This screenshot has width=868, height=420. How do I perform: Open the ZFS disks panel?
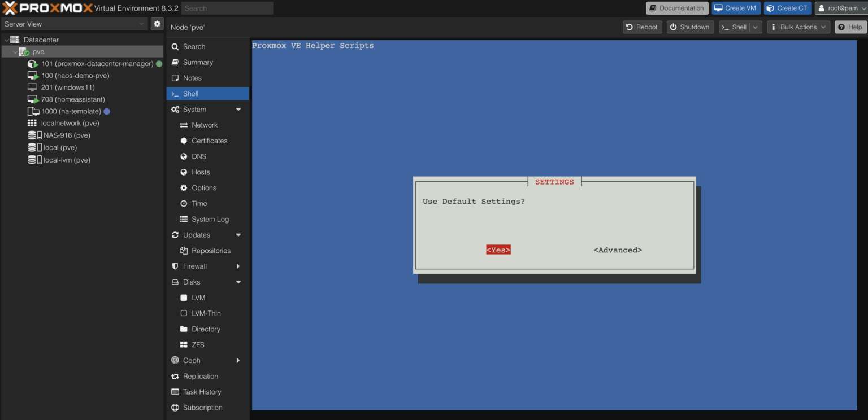pos(198,344)
